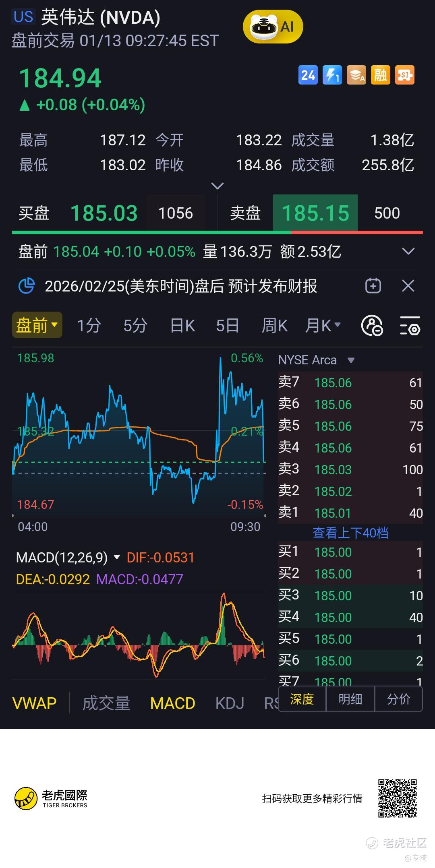Tap the lightning Level 1 quote badge

[x=332, y=75]
